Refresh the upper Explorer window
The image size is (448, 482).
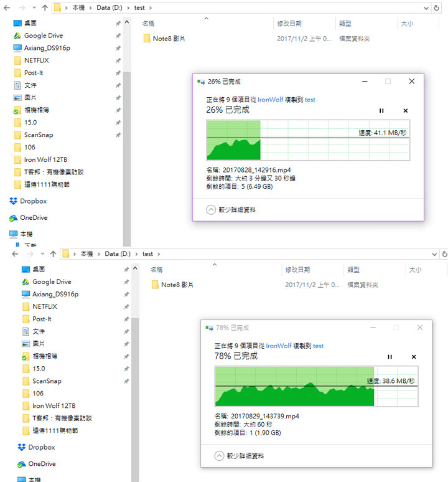click(436, 8)
